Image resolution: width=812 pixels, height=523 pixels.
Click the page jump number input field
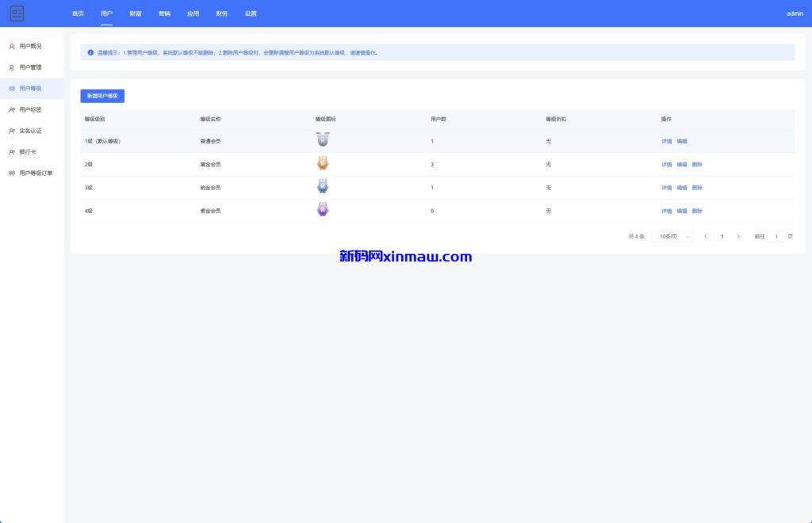click(776, 236)
